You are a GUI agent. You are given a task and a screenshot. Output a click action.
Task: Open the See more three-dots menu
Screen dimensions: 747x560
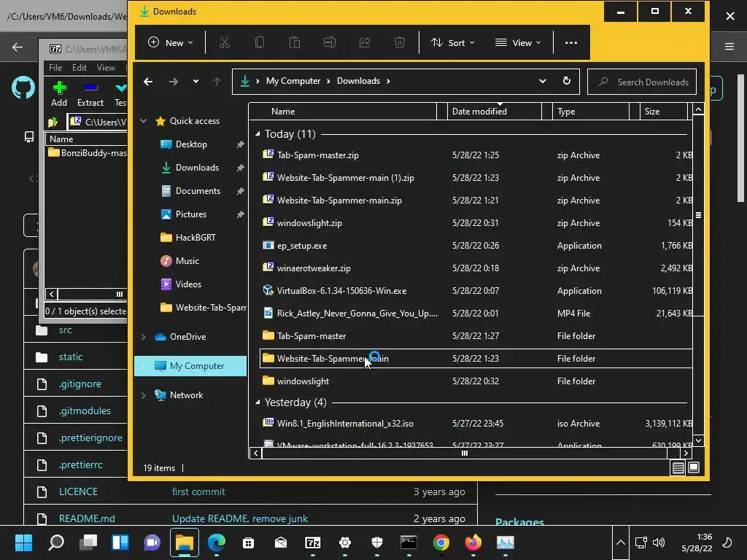[570, 43]
